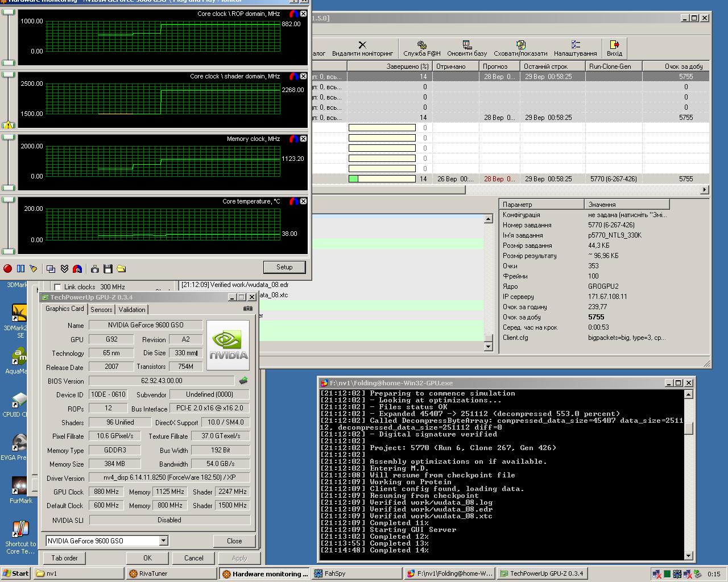Click gauge icon on ROP domain clock graph

294,14
